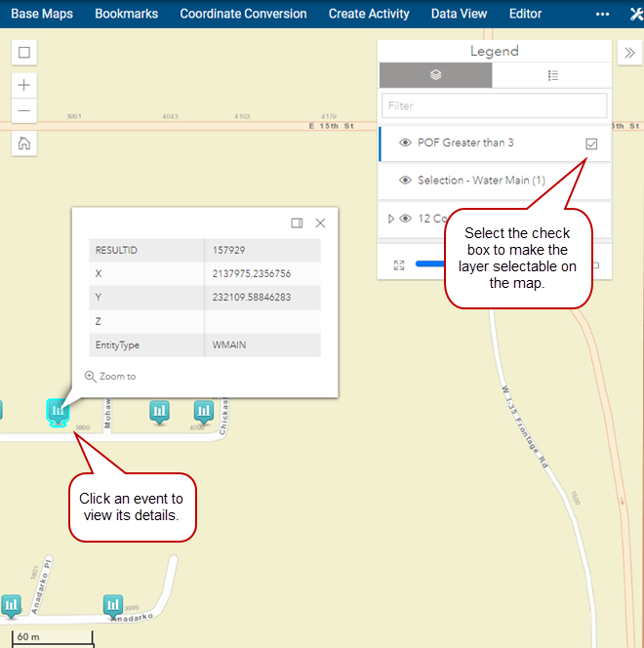Click the home extent button
Image resolution: width=644 pixels, height=648 pixels.
[x=24, y=142]
